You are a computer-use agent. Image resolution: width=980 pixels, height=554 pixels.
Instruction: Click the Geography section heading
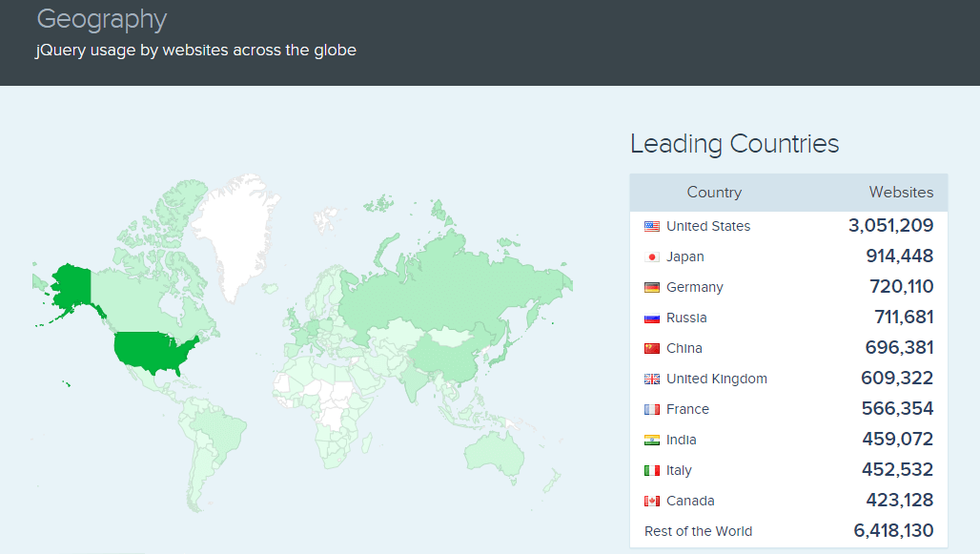pos(101,19)
